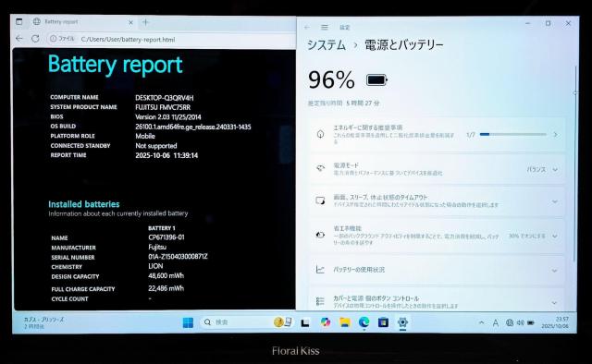Click the screen and sleep timeout icon
592x364 pixels.
[320, 200]
